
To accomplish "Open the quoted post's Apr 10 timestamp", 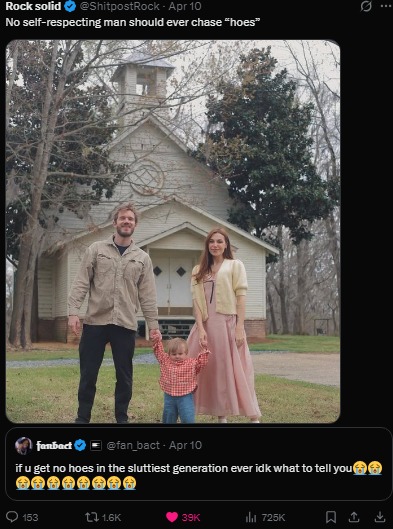I will click(185, 445).
